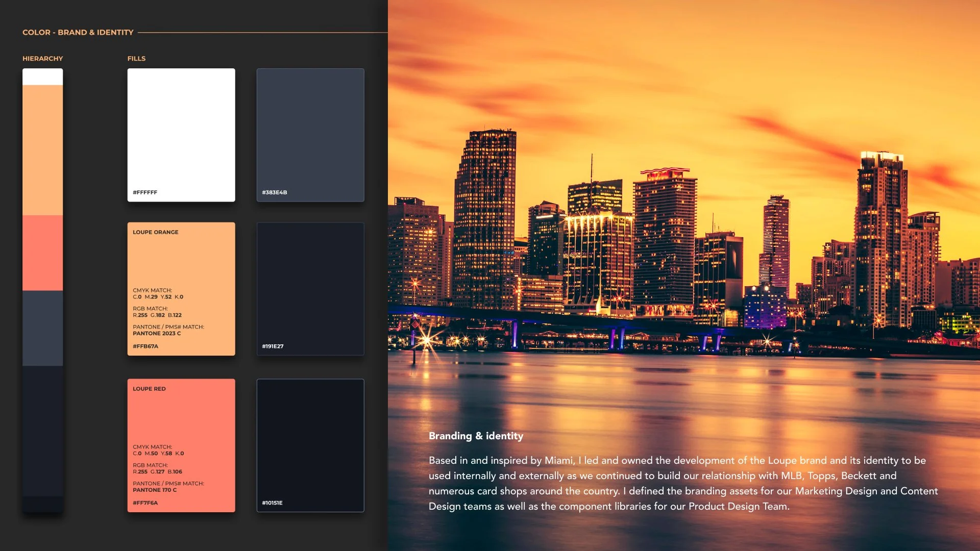Viewport: 980px width, 551px height.
Task: Click the Color - Brand & Identity title
Action: [x=78, y=32]
